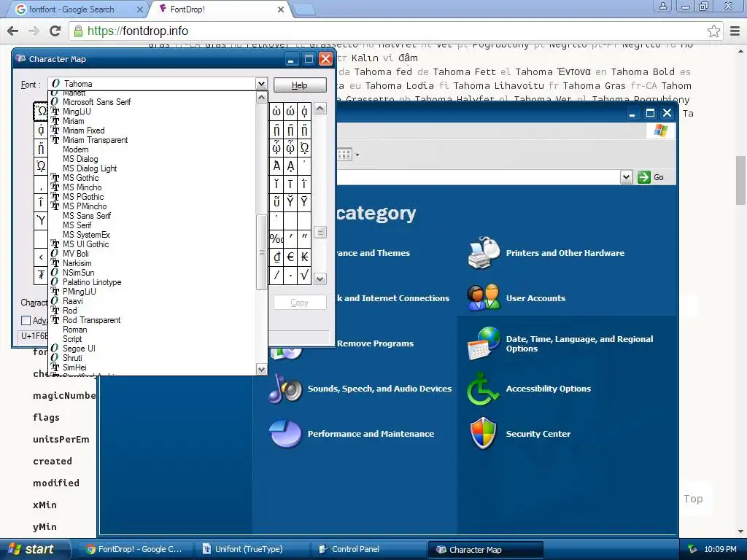
Task: Click Security Center link
Action: [x=538, y=434]
